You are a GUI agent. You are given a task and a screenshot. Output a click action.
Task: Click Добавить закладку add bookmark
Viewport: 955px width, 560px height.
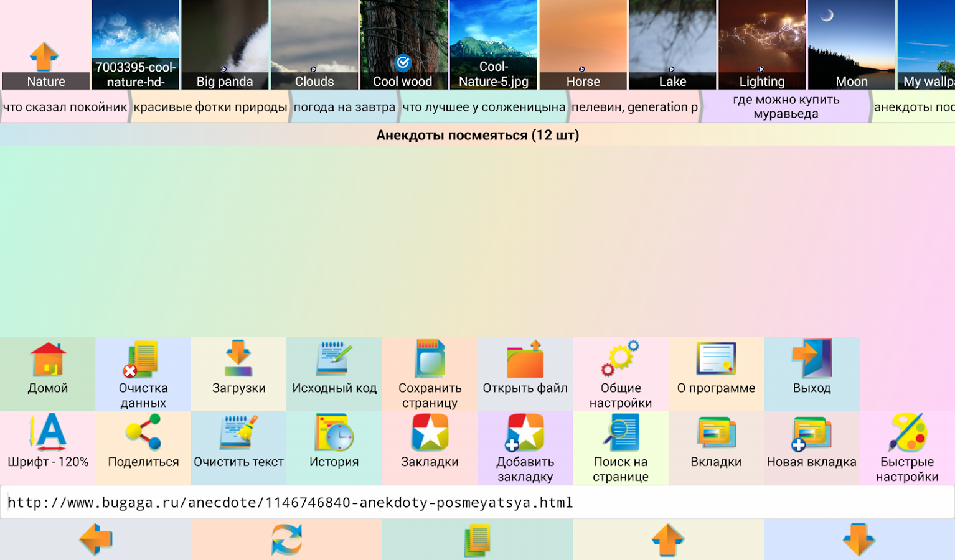point(525,447)
